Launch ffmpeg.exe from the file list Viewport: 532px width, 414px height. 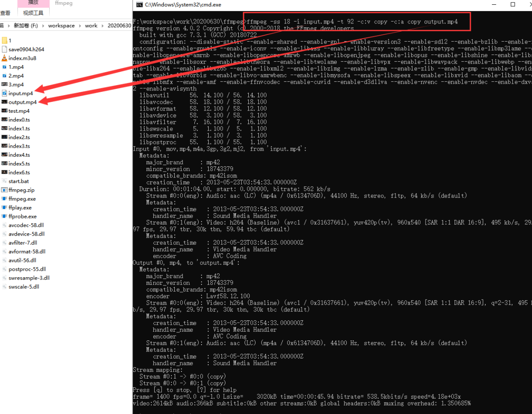pos(22,199)
